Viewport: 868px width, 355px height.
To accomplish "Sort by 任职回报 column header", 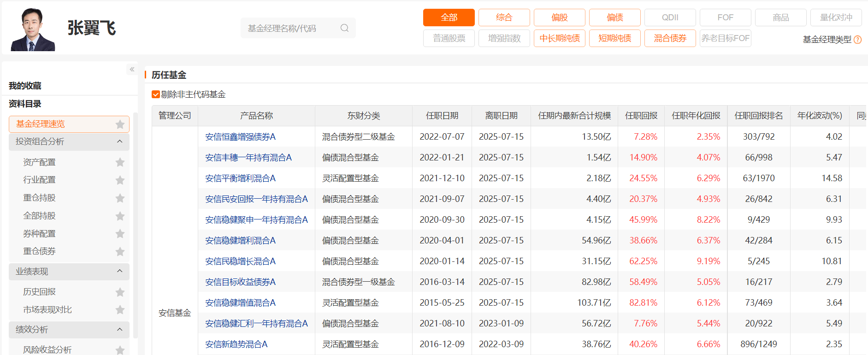I will (x=641, y=116).
